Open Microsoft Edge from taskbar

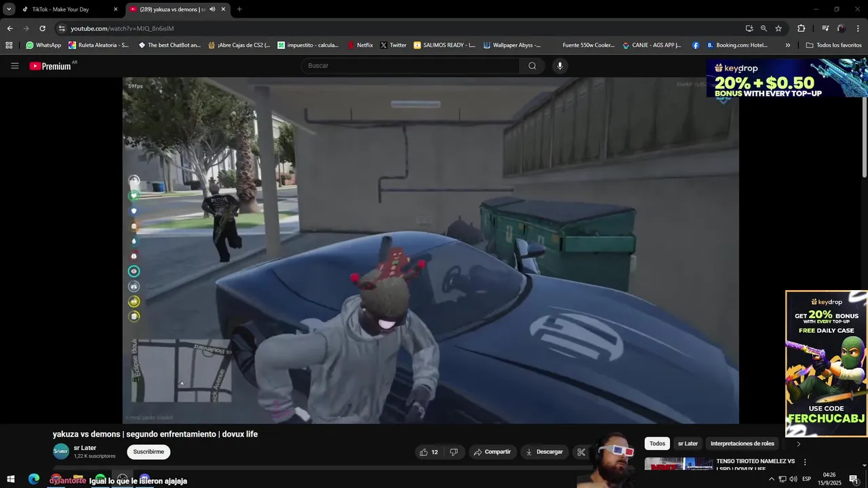click(34, 479)
